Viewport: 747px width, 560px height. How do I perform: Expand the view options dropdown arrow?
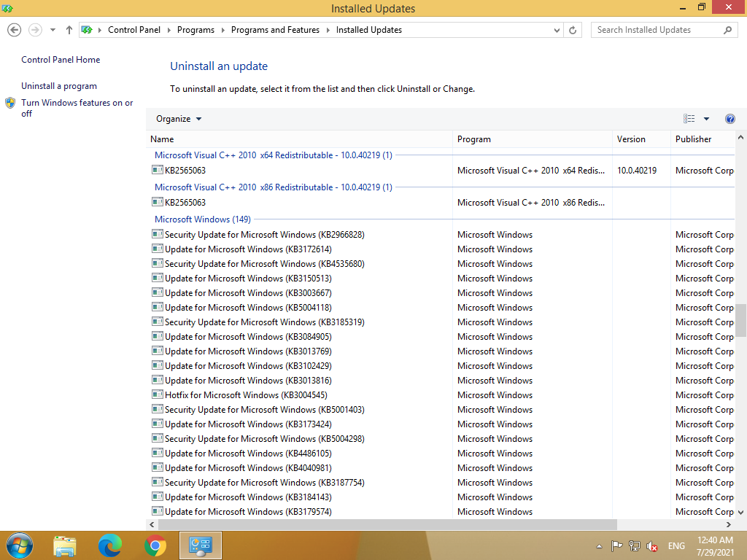click(x=706, y=119)
